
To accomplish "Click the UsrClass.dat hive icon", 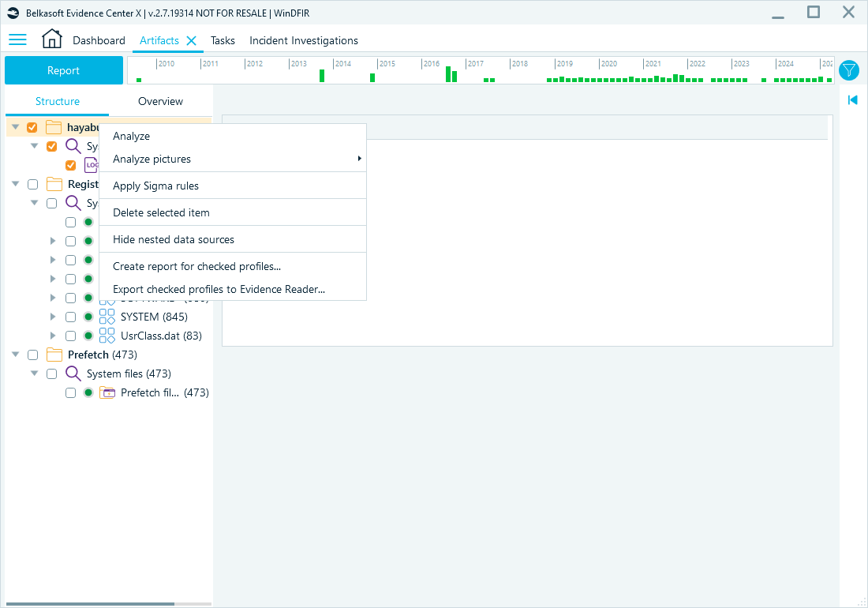I will tap(107, 336).
